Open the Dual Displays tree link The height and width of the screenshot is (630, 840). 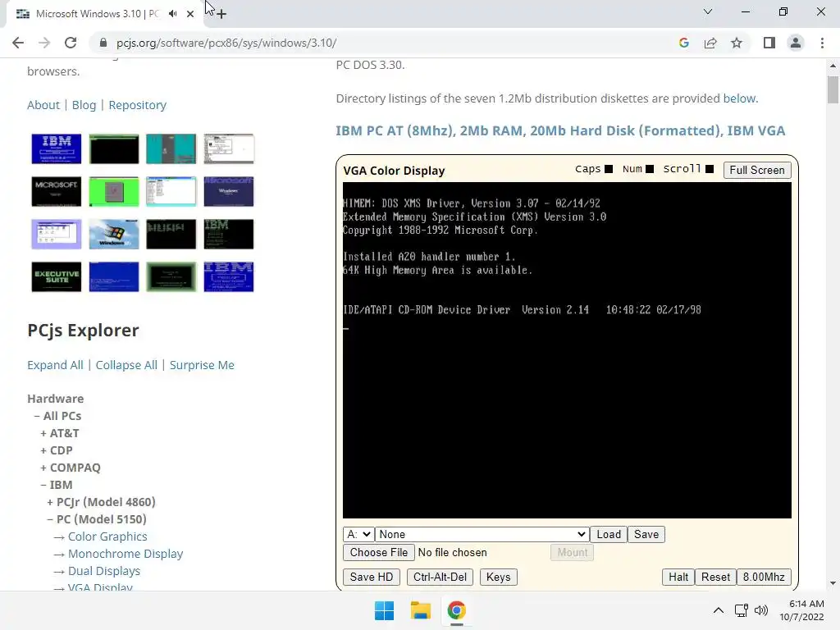click(x=104, y=571)
